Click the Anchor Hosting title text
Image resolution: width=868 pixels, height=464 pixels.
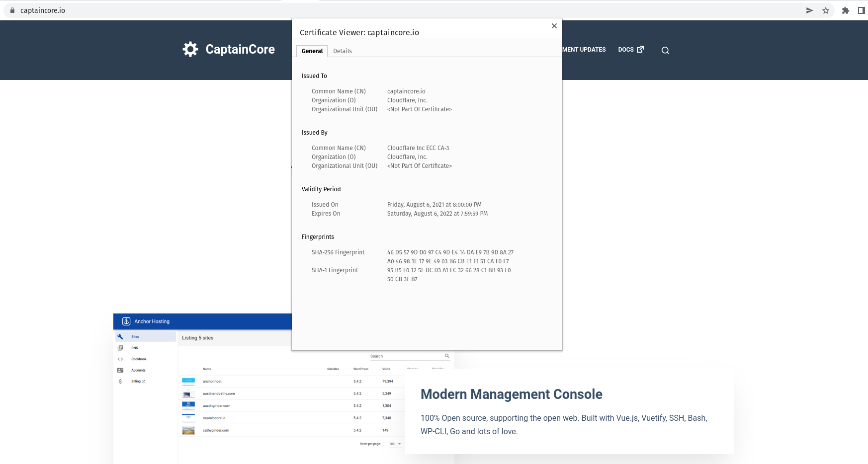[152, 321]
